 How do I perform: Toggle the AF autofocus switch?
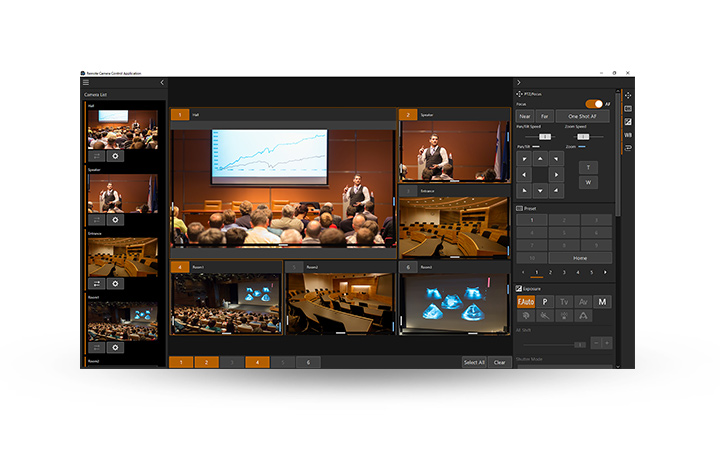[594, 103]
